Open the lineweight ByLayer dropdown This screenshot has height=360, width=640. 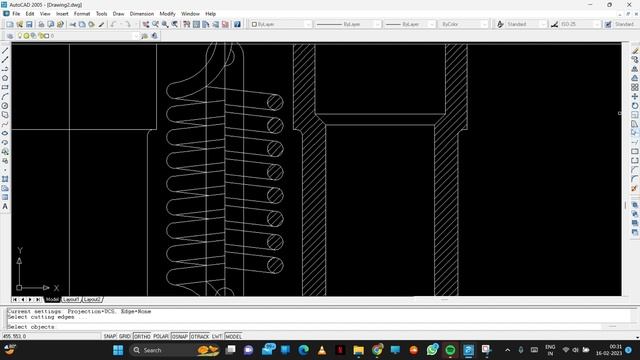tap(409, 24)
